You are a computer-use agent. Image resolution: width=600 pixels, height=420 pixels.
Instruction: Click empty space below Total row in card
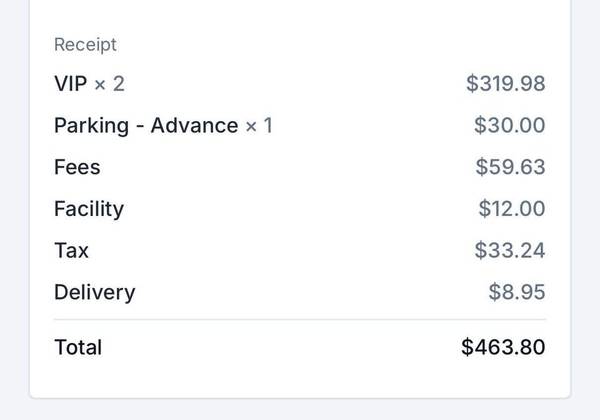point(300,379)
